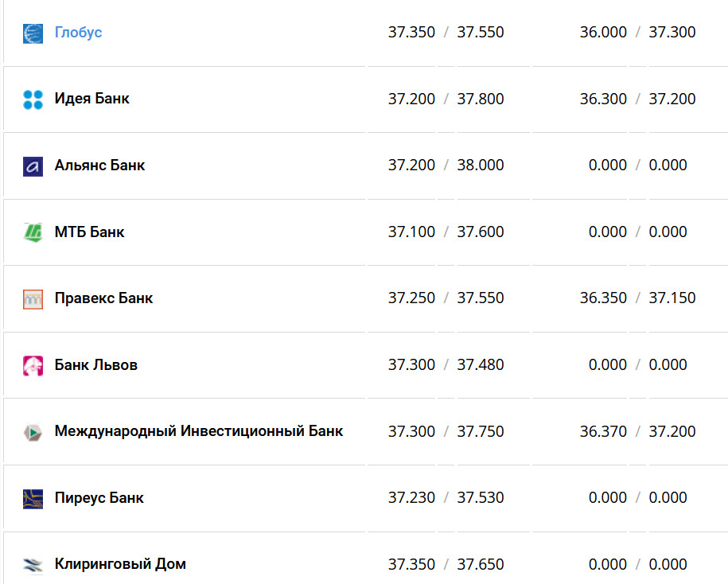Click the Клиринговый Дом logo icon
This screenshot has height=584, width=728.
(x=33, y=565)
